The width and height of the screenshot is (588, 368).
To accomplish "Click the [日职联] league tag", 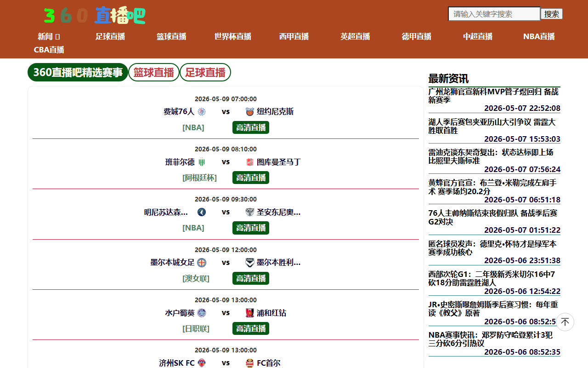I will point(196,328).
